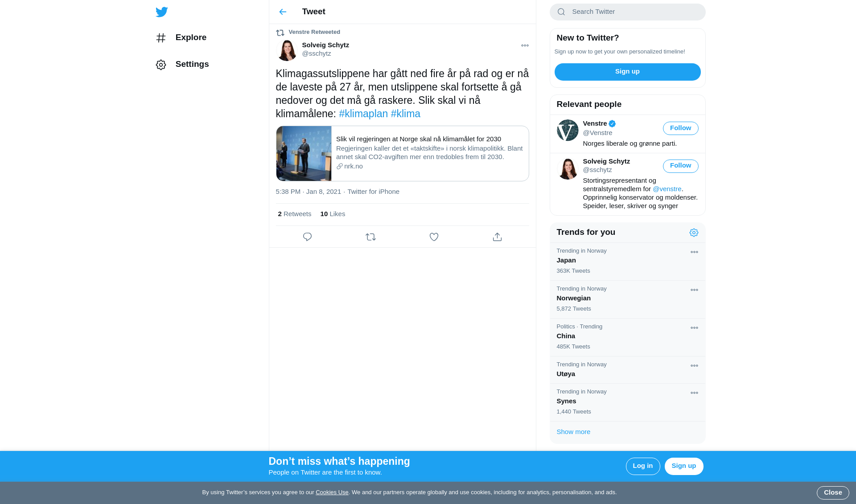This screenshot has width=856, height=504.
Task: Open trends settings gear
Action: (694, 233)
